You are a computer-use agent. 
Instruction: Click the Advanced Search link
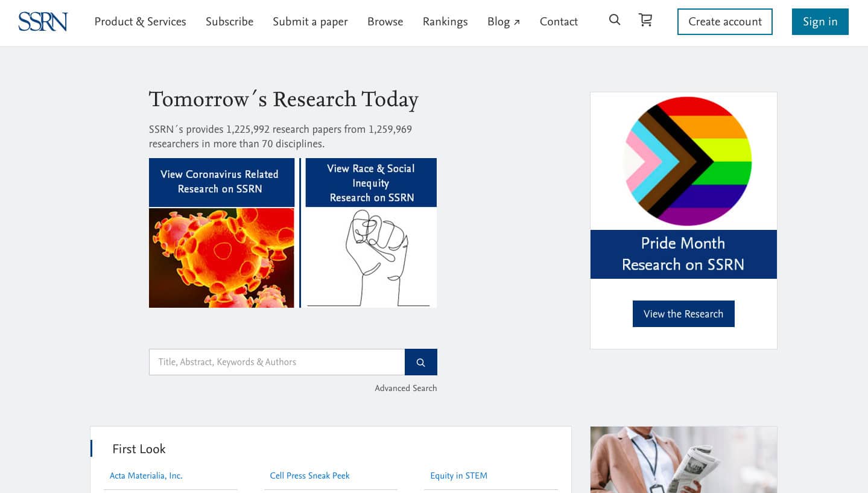coord(406,388)
